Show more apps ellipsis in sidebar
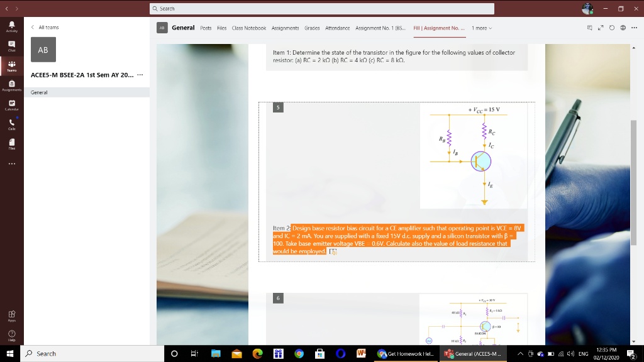Viewport: 644px width, 362px height. coord(11,164)
